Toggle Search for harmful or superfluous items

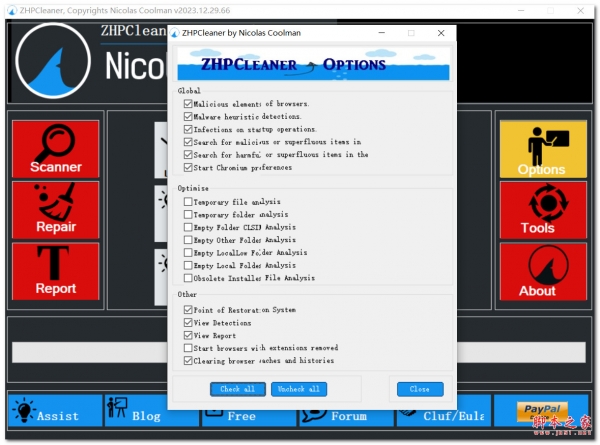188,155
